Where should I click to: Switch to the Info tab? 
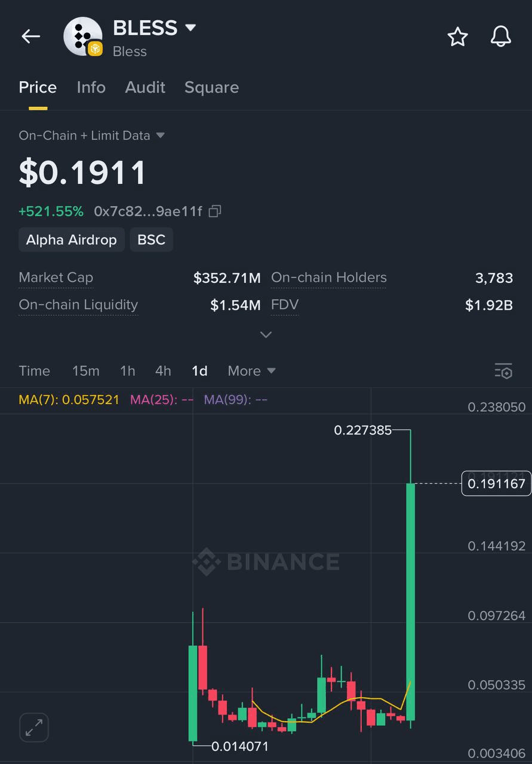pyautogui.click(x=91, y=87)
